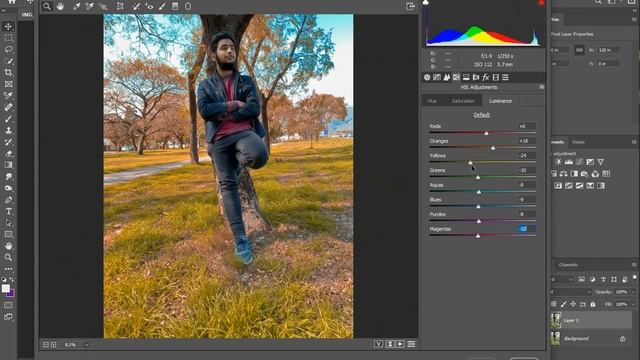Open the Adjustments panel flyout menu
The width and height of the screenshot is (640, 360).
click(x=634, y=142)
